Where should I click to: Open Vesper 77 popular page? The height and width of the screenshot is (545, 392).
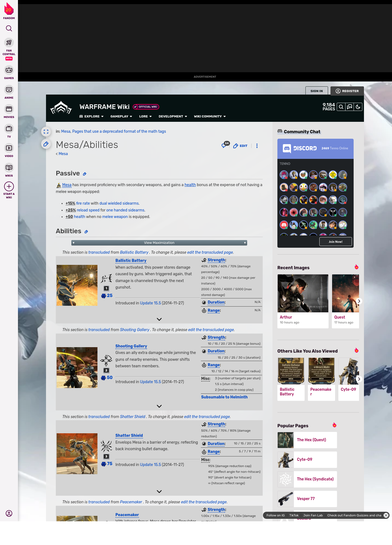(x=307, y=499)
